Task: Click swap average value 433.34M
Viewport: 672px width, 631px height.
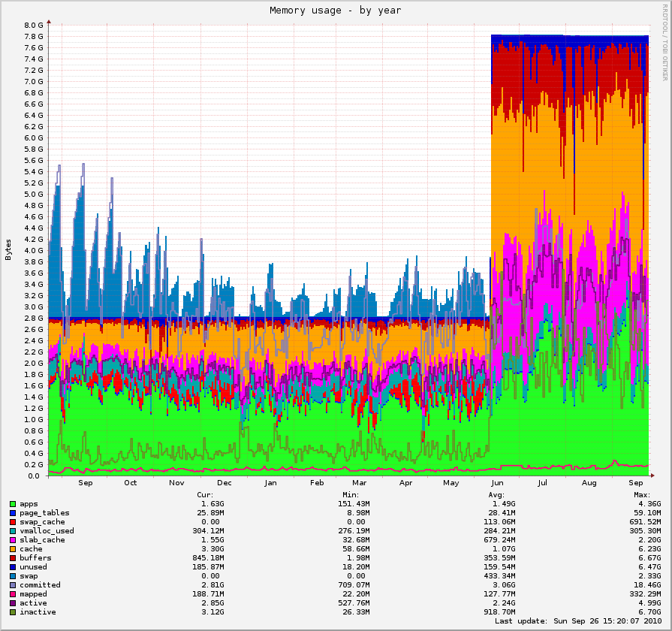Action: click(500, 576)
